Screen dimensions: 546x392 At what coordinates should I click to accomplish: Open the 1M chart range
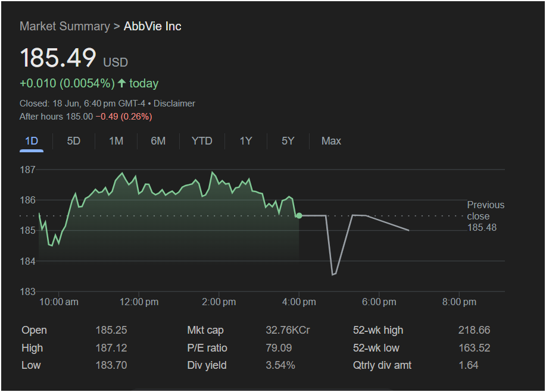coord(116,141)
